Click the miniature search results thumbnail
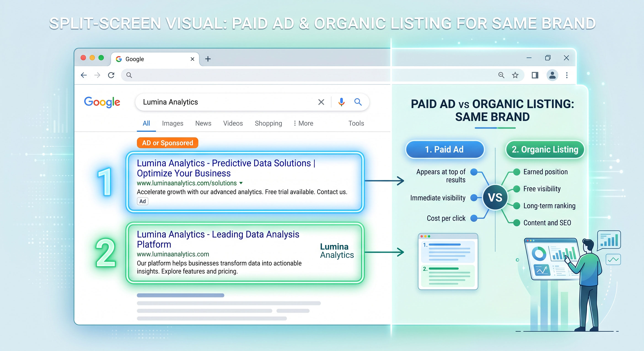This screenshot has height=351, width=644. click(x=448, y=262)
